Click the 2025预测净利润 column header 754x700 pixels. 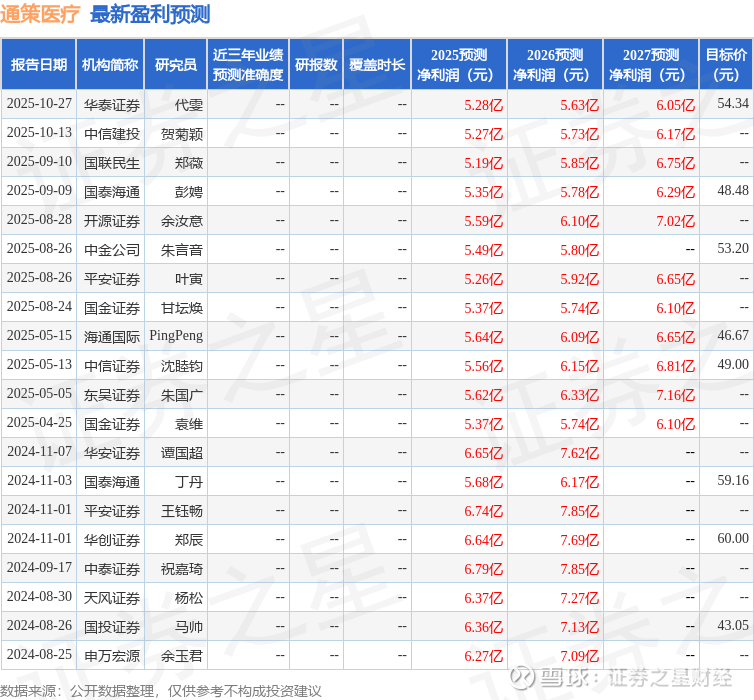point(459,64)
